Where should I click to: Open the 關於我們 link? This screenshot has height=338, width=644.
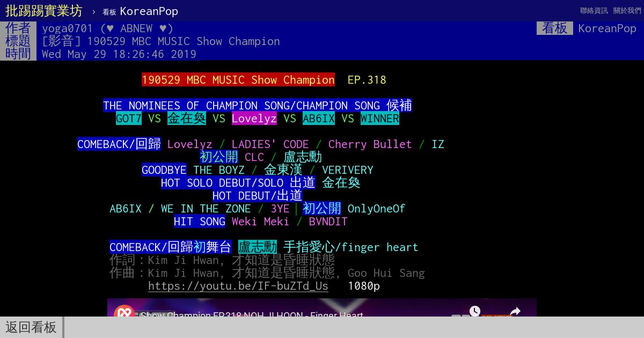627,11
